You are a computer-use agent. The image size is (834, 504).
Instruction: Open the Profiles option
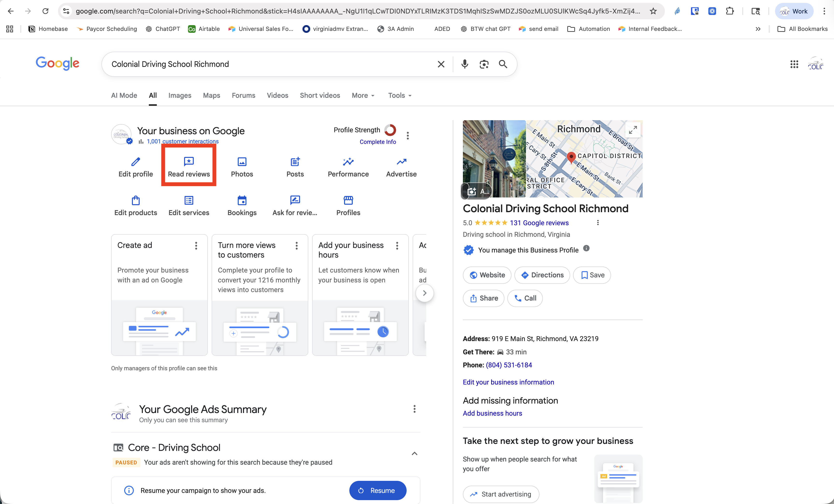[348, 206]
